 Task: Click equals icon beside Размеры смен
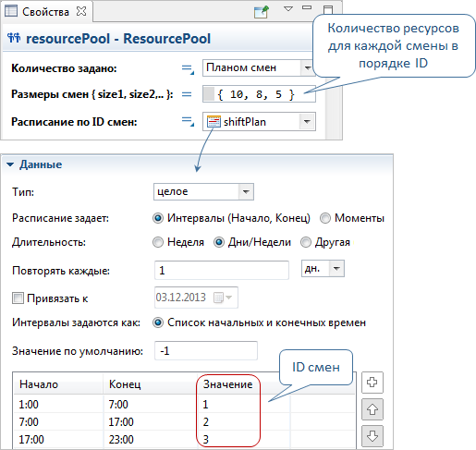[187, 94]
